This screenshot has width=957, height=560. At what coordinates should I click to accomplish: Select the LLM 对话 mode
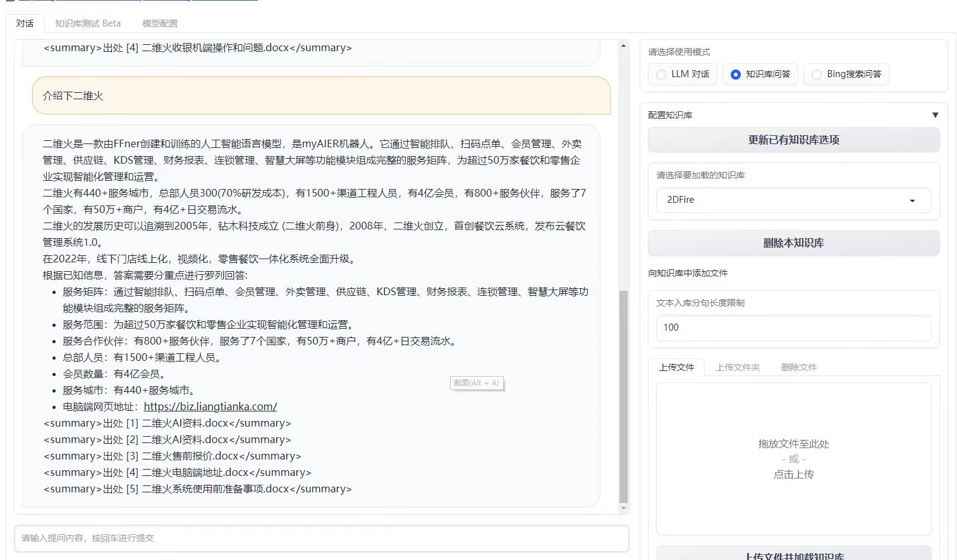[x=683, y=74]
